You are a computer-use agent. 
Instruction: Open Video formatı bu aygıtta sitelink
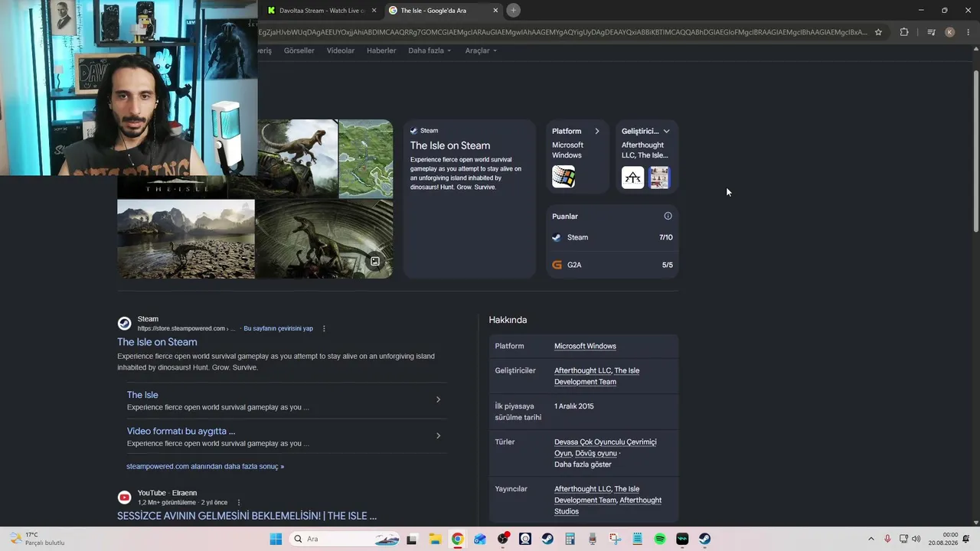[181, 431]
